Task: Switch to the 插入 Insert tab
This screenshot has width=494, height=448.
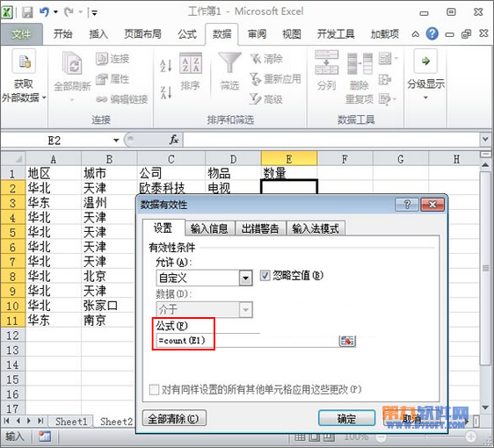Action: coord(98,33)
